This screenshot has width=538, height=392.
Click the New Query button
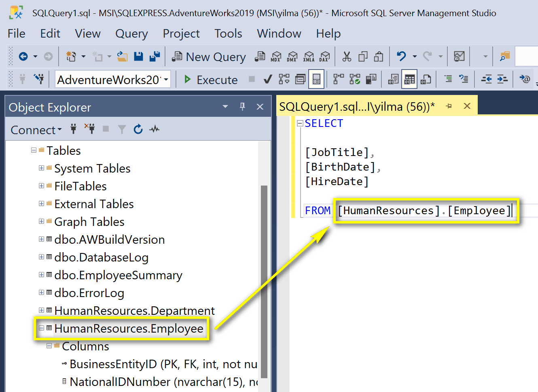pyautogui.click(x=209, y=57)
